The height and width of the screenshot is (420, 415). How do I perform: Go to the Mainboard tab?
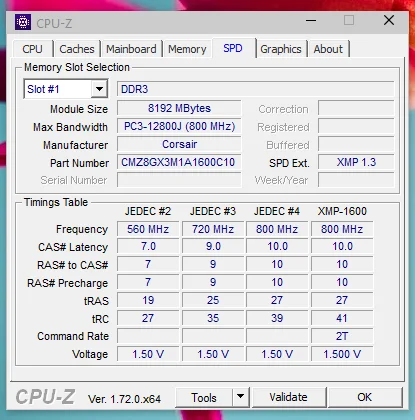point(131,49)
